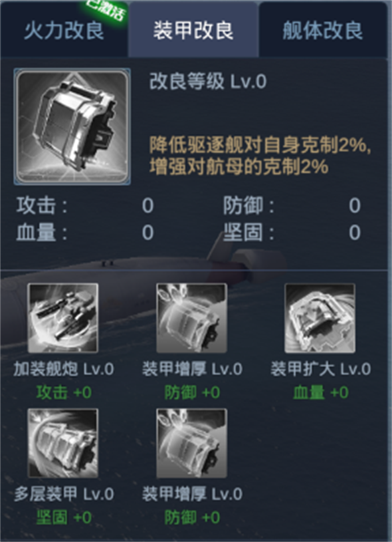The image size is (392, 542).
Task: Click the 攻击 +0 green bonus text
Action: (x=64, y=392)
